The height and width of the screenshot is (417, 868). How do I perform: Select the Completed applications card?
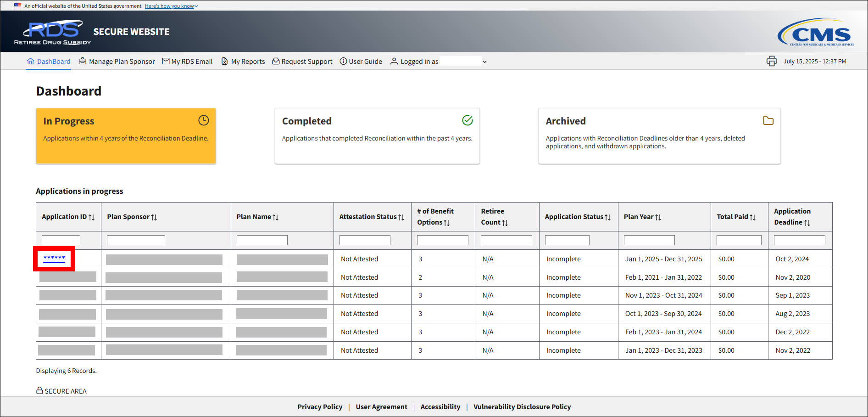click(377, 136)
